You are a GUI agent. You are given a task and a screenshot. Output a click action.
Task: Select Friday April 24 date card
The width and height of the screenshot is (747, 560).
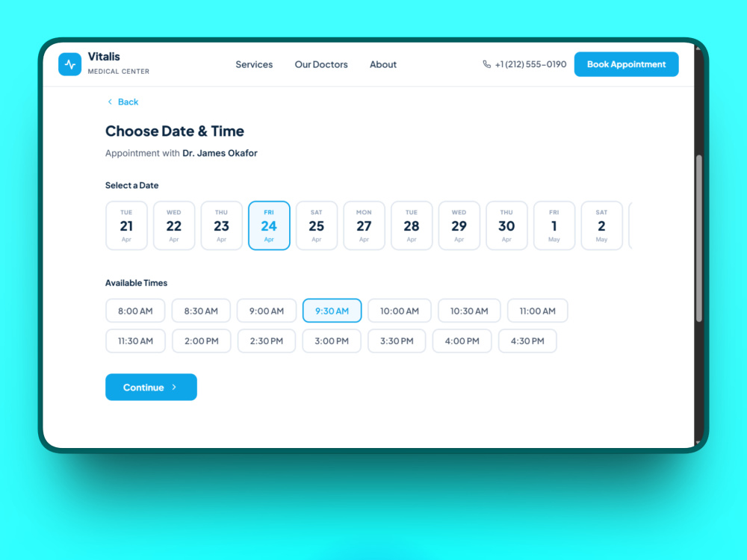click(x=269, y=225)
